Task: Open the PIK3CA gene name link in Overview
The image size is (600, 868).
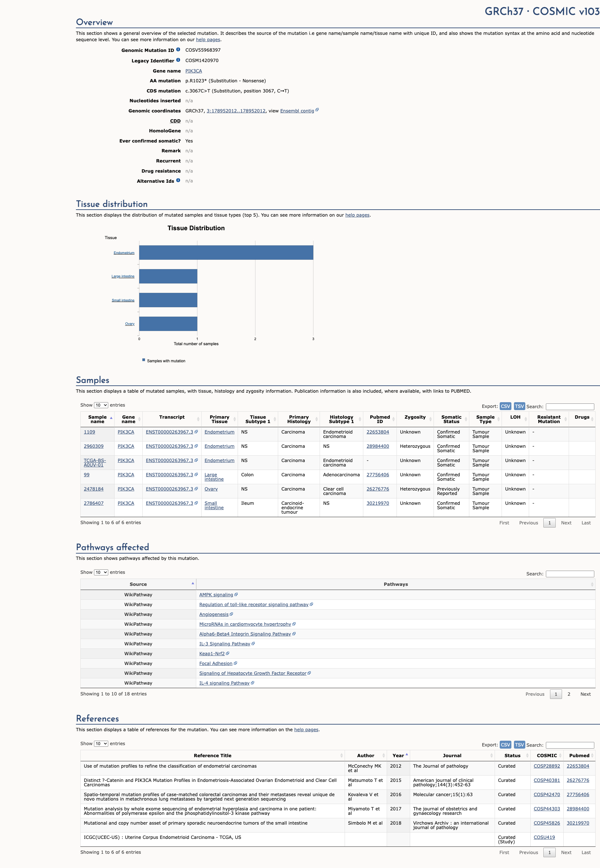Action: click(x=194, y=71)
